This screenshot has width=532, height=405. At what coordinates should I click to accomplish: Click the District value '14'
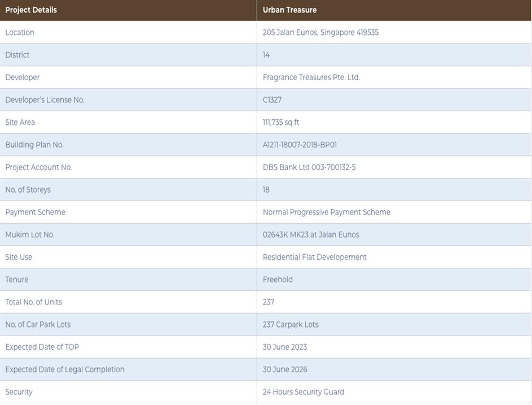(x=266, y=55)
